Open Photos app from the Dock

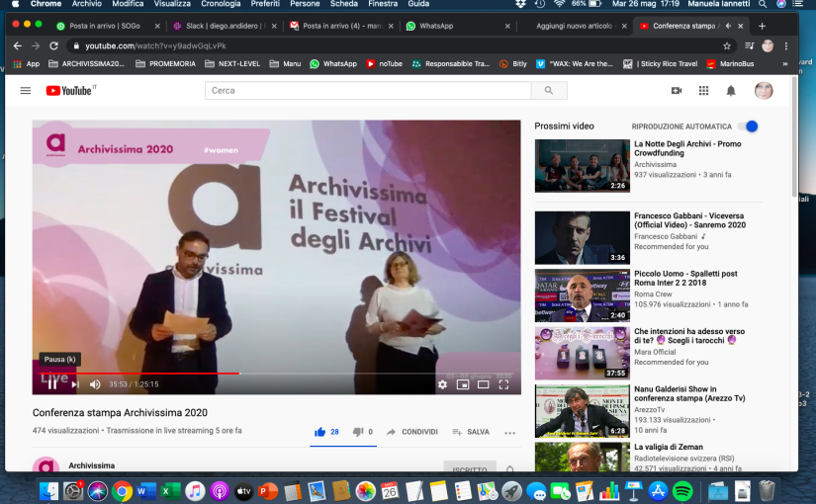coord(365,491)
